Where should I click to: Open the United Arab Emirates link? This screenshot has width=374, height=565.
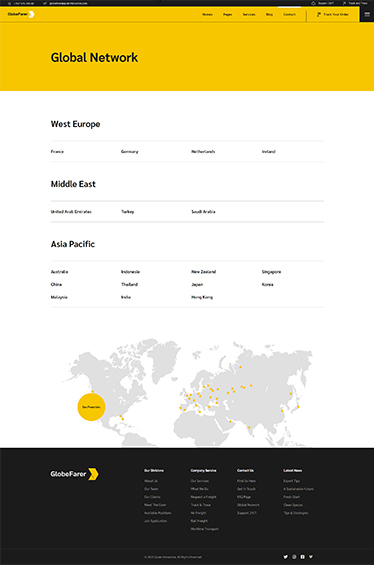tap(71, 212)
